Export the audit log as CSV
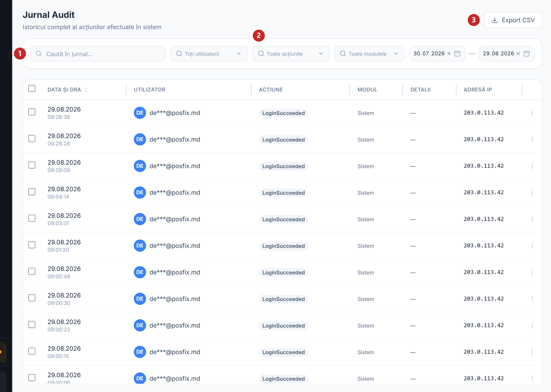Image resolution: width=551 pixels, height=392 pixels. coord(513,20)
